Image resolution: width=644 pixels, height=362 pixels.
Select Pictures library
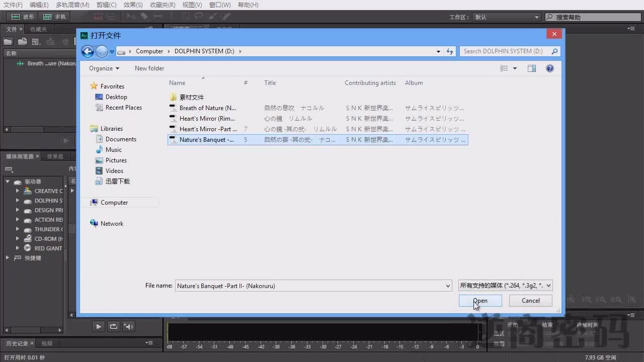pos(116,160)
